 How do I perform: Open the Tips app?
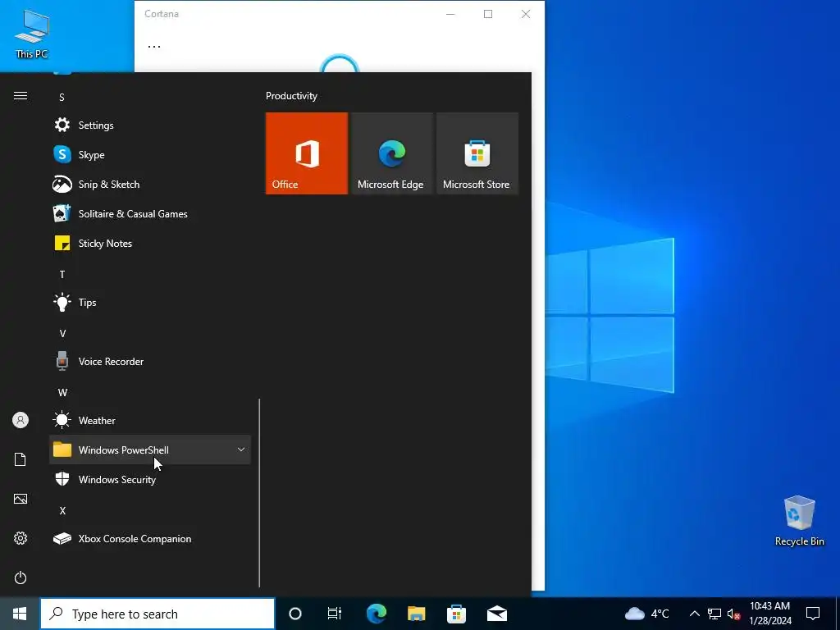tap(150, 302)
